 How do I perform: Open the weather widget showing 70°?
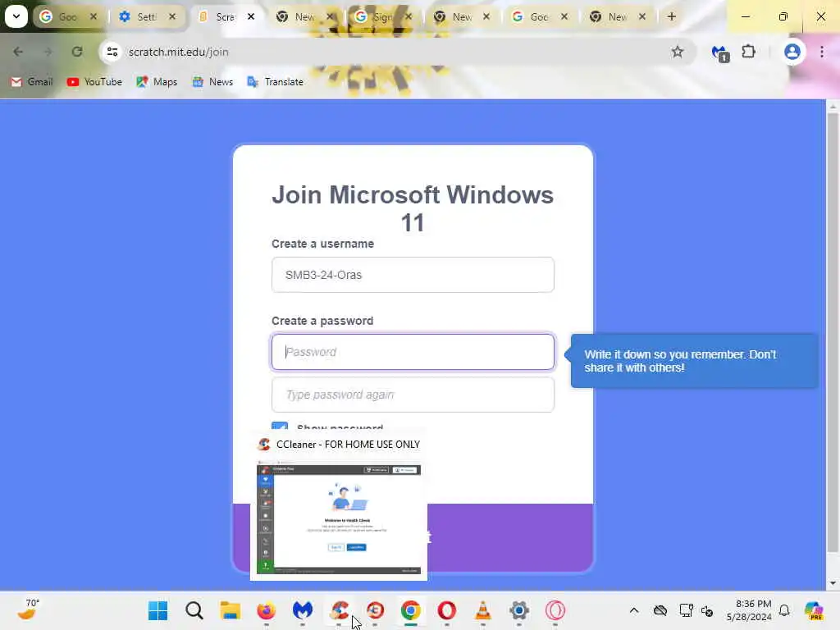28,609
